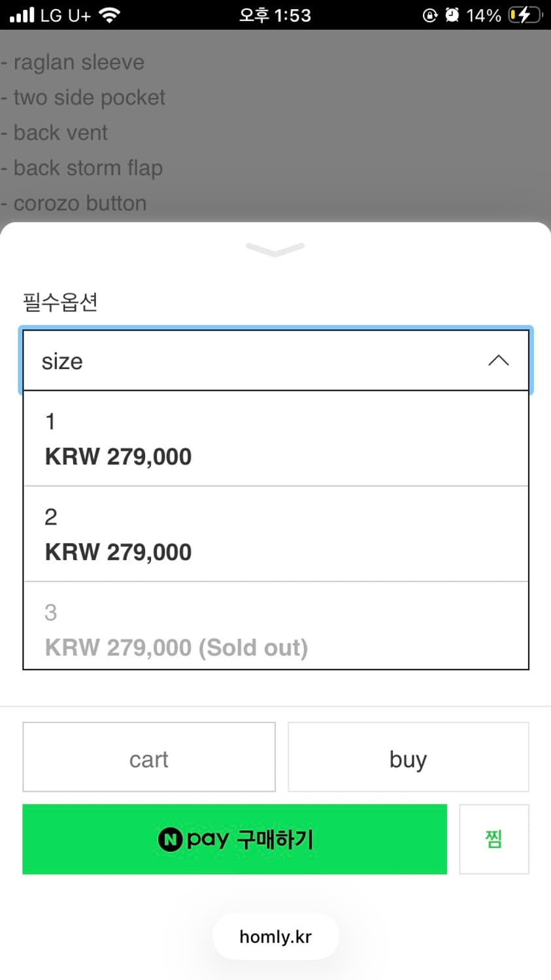Tap the status bar clock 오후 1:53
This screenshot has width=551, height=980.
pyautogui.click(x=275, y=15)
